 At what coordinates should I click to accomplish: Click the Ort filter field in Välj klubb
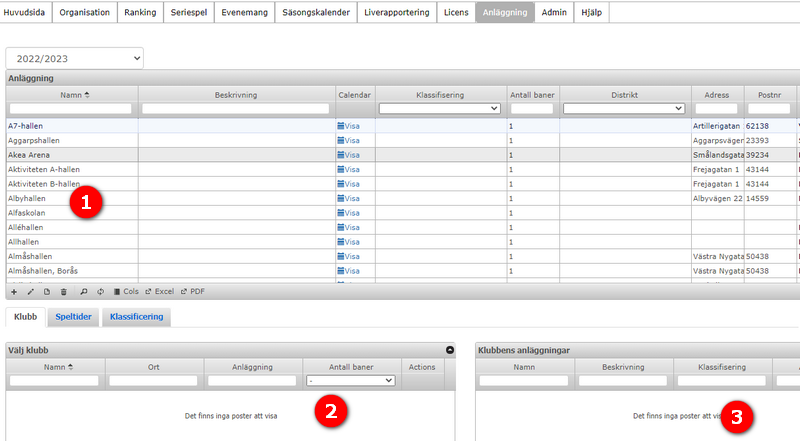(153, 380)
